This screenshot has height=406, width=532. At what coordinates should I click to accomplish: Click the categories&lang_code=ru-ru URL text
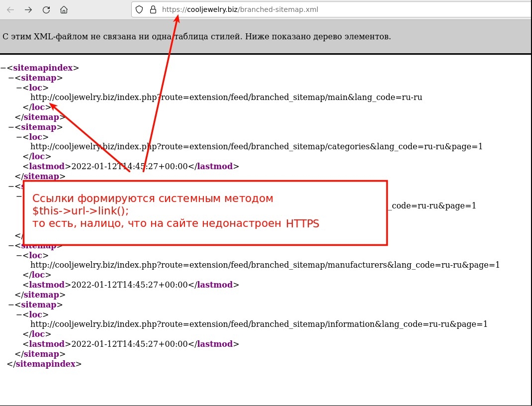[x=256, y=147]
